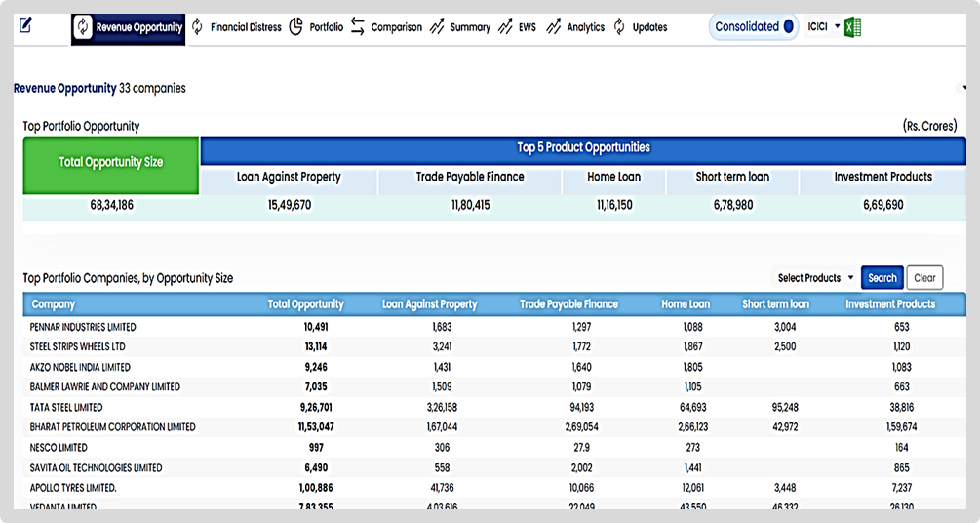Sort by Trade Payable Finance table column
Screen dimensions: 980x523
tap(568, 304)
